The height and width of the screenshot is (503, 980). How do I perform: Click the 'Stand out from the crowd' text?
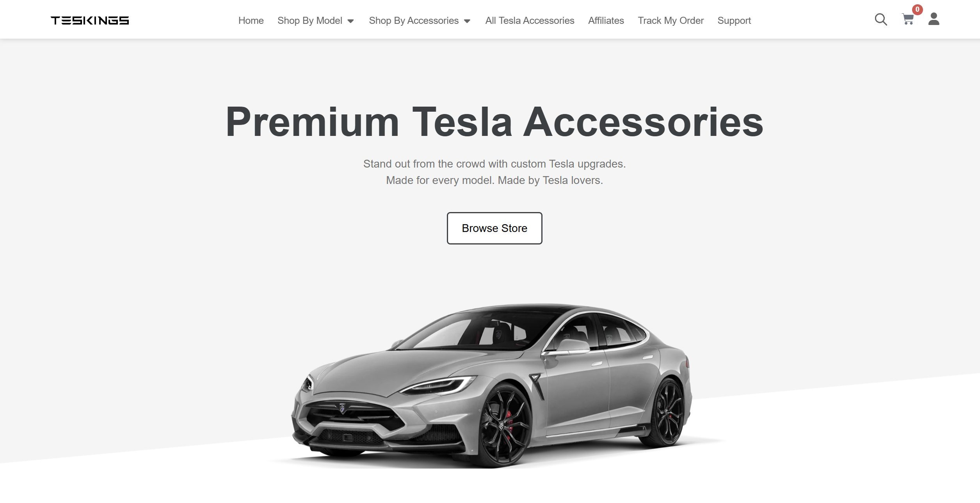494,164
